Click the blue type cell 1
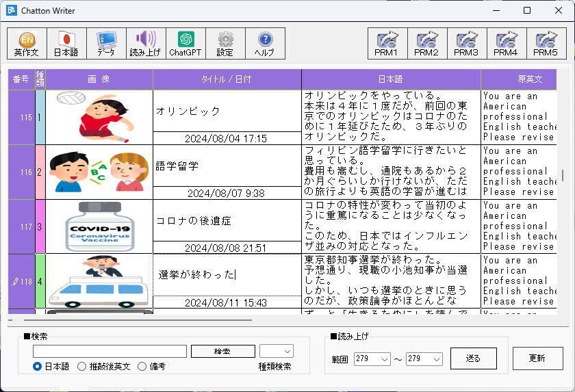This screenshot has width=575, height=392. [40, 117]
